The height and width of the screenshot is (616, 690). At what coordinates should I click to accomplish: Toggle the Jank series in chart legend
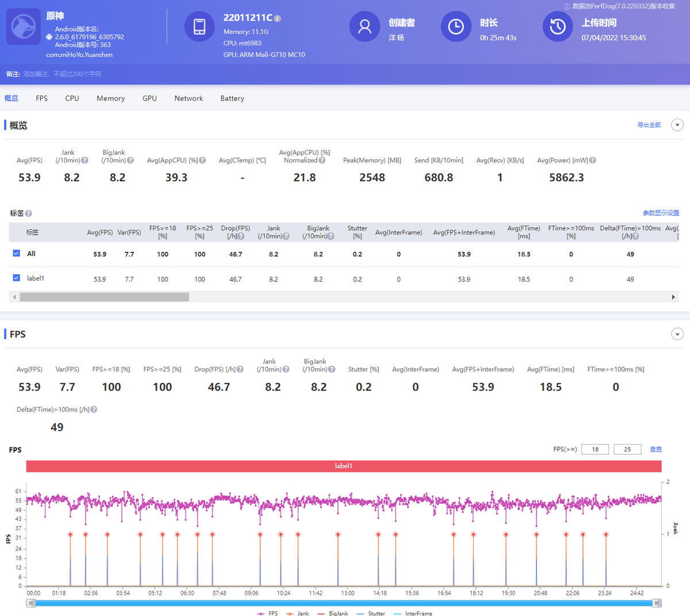click(298, 613)
